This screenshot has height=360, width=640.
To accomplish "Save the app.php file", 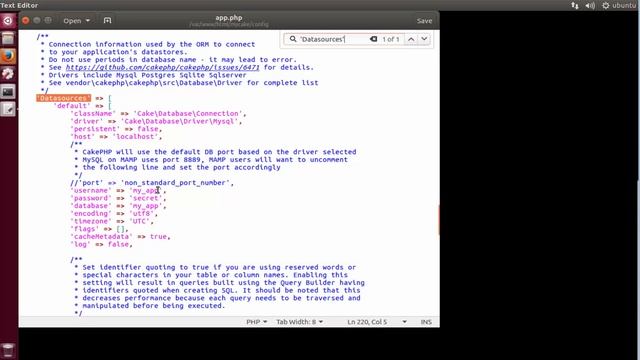I will (424, 21).
